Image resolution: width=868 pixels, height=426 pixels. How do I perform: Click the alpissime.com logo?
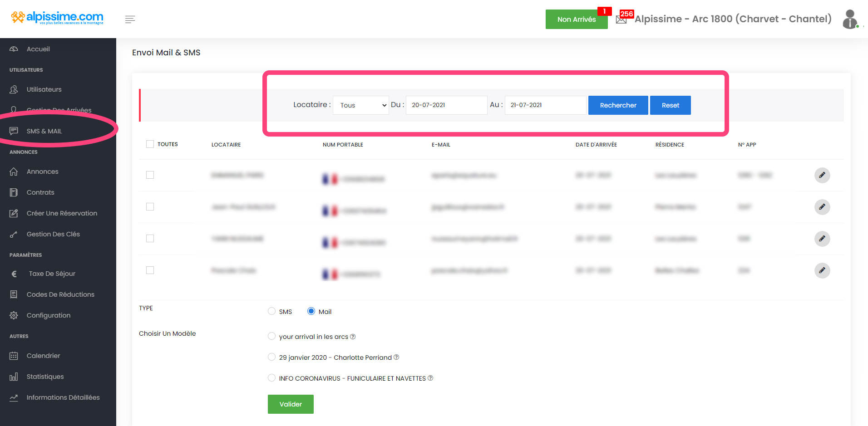point(57,18)
